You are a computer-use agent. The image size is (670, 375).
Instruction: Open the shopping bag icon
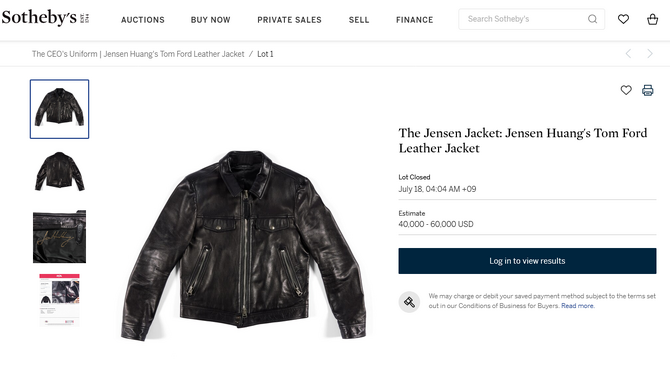652,19
